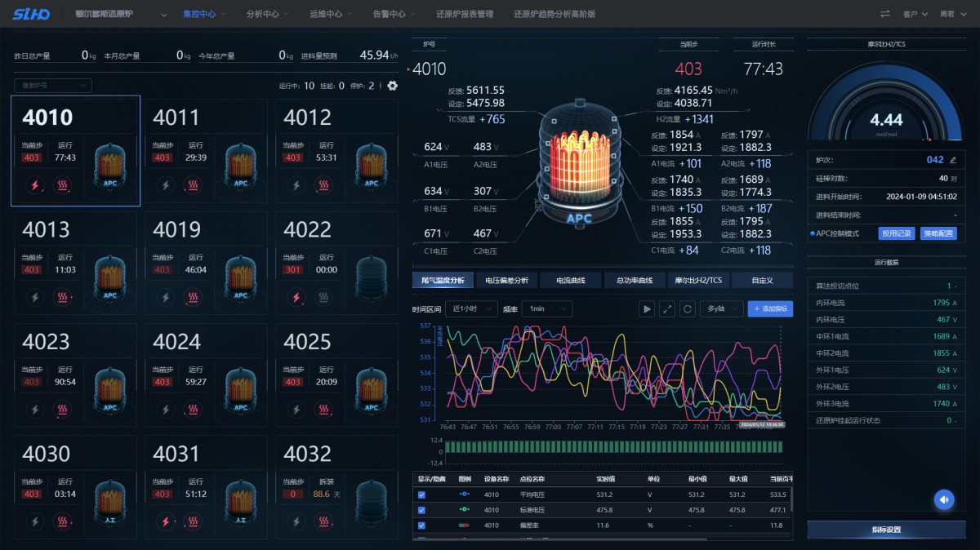Open the 搜索炉号 furnace search dropdown

pyautogui.click(x=52, y=86)
